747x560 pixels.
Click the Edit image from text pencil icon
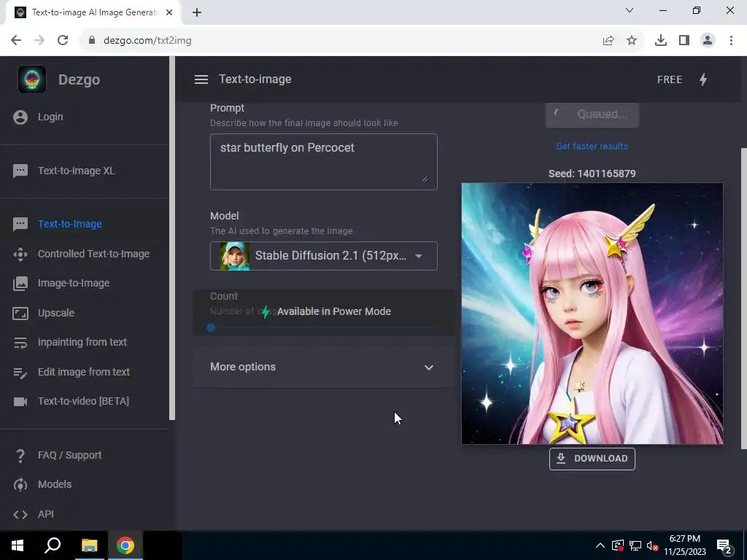pyautogui.click(x=20, y=373)
